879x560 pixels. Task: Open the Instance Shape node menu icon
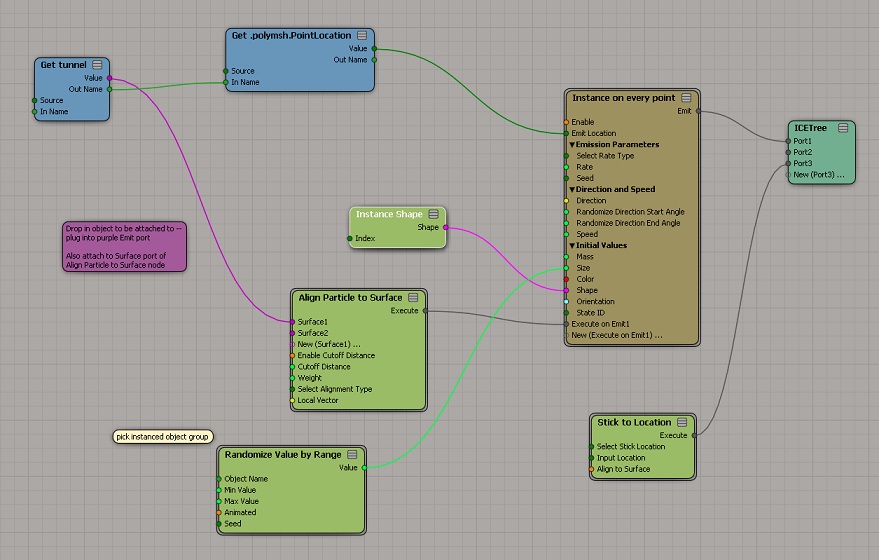(x=433, y=214)
